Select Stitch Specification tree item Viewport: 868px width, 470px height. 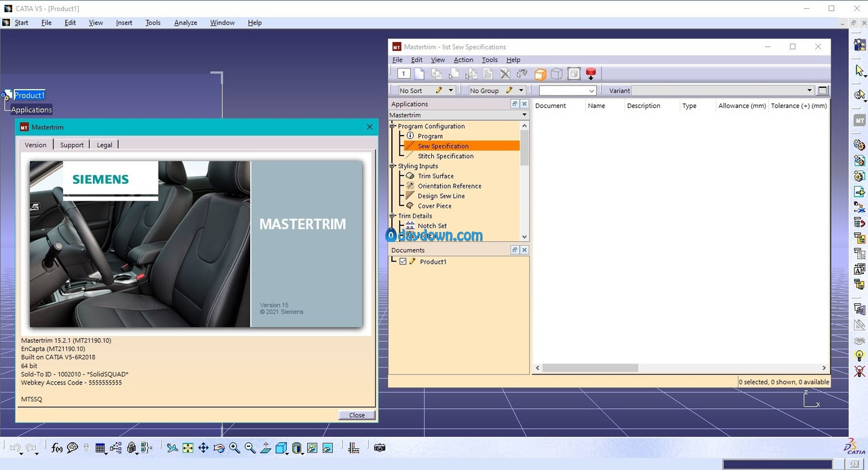click(446, 156)
